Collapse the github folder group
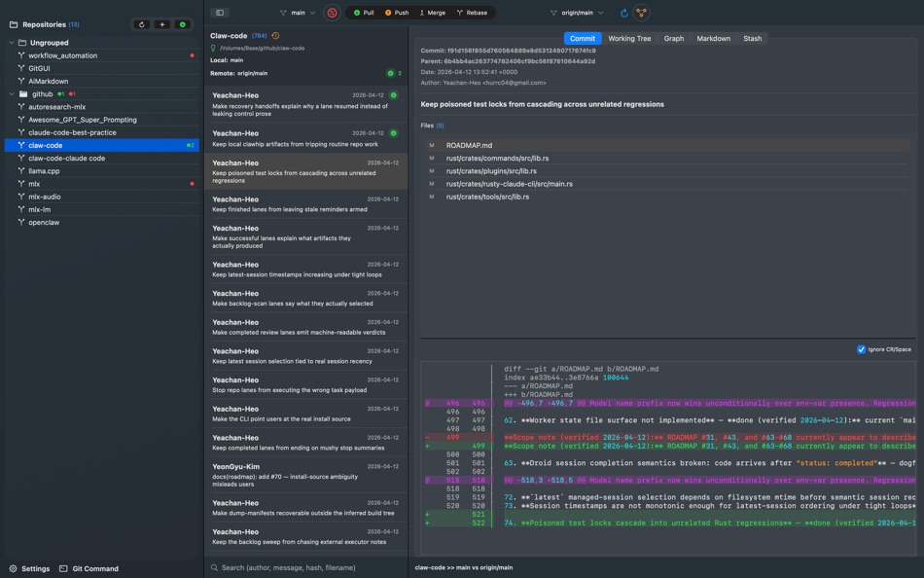Screen dimensions: 924x578 tap(12, 94)
